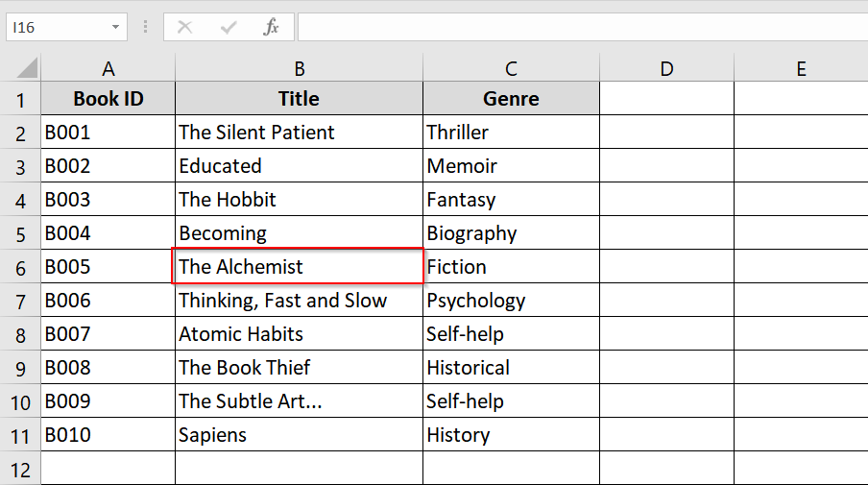
Task: Select row 5 header
Action: [20, 233]
